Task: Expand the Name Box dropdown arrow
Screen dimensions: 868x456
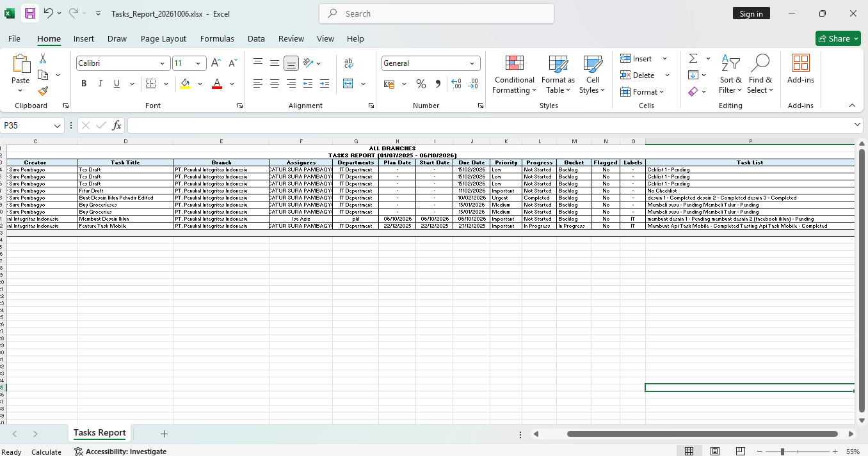Action: [57, 126]
